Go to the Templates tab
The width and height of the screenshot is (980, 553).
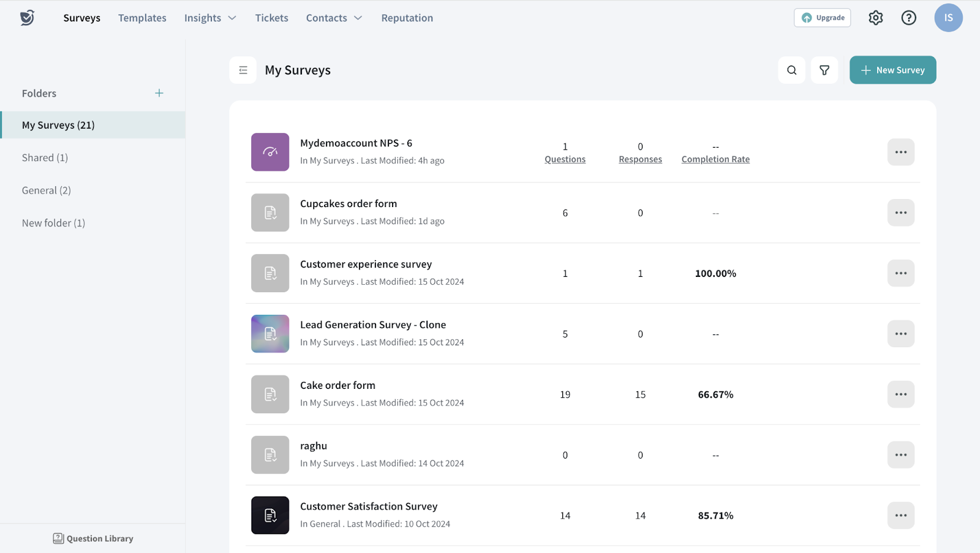point(142,18)
